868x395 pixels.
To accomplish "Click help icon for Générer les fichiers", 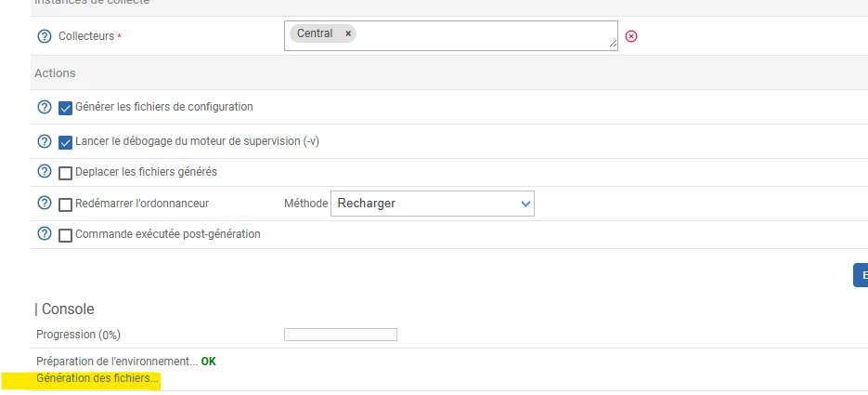I will coord(44,107).
